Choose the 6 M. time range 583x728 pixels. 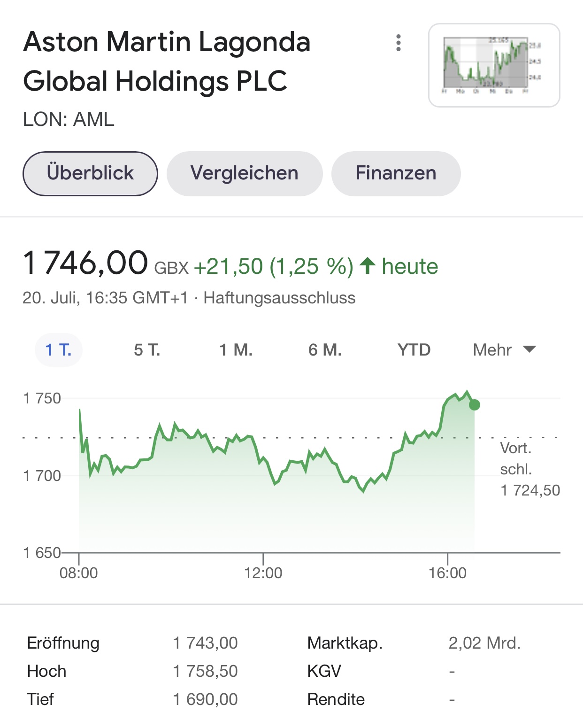pyautogui.click(x=325, y=350)
